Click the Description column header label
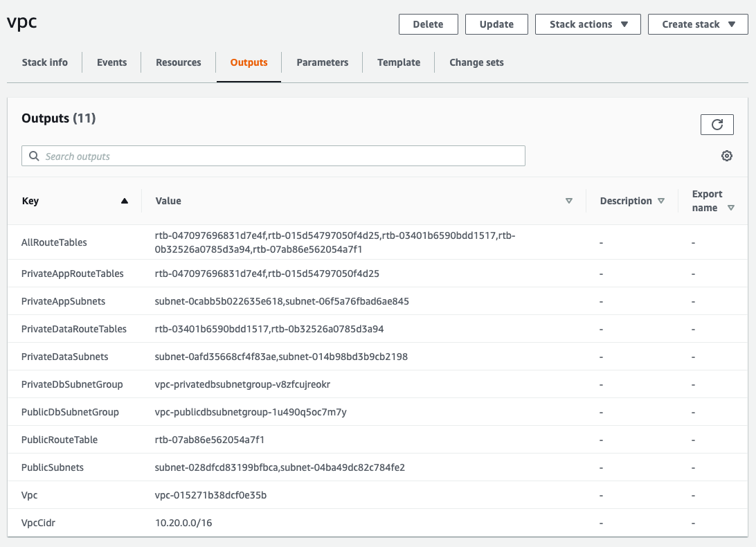The height and width of the screenshot is (547, 756). click(x=626, y=201)
